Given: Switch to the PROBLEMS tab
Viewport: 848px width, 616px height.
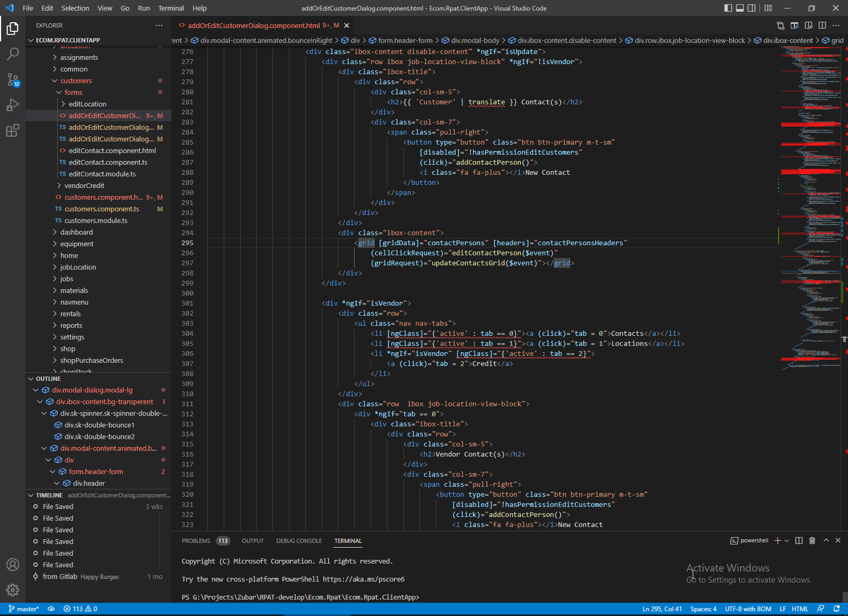Looking at the screenshot, I should (196, 541).
